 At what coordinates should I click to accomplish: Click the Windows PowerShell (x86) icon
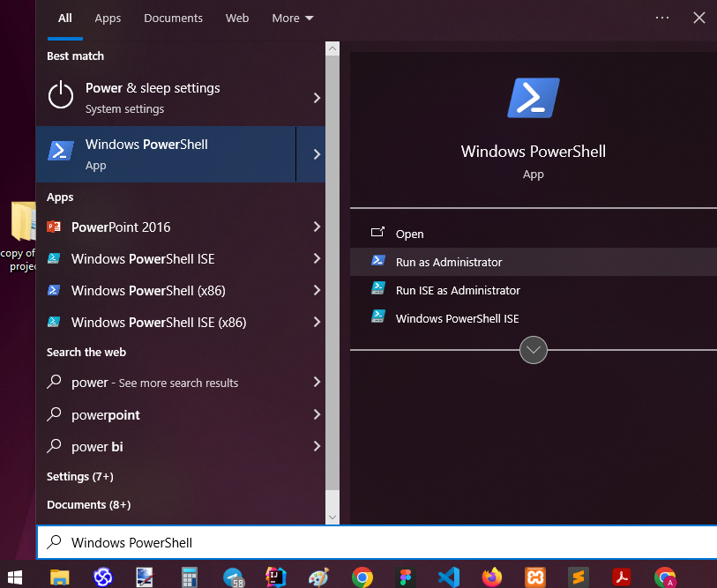tap(54, 290)
